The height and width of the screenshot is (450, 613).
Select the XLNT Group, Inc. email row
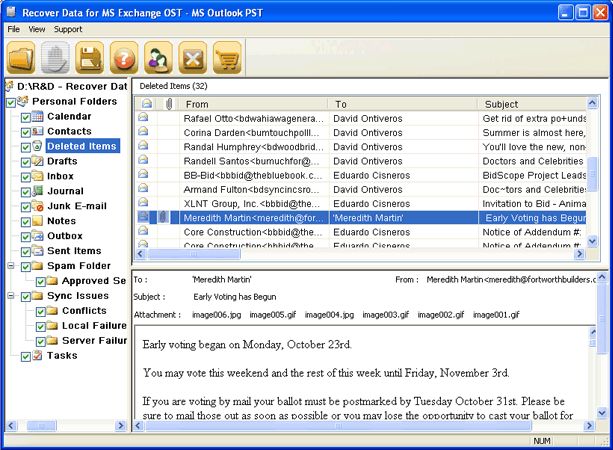(361, 204)
